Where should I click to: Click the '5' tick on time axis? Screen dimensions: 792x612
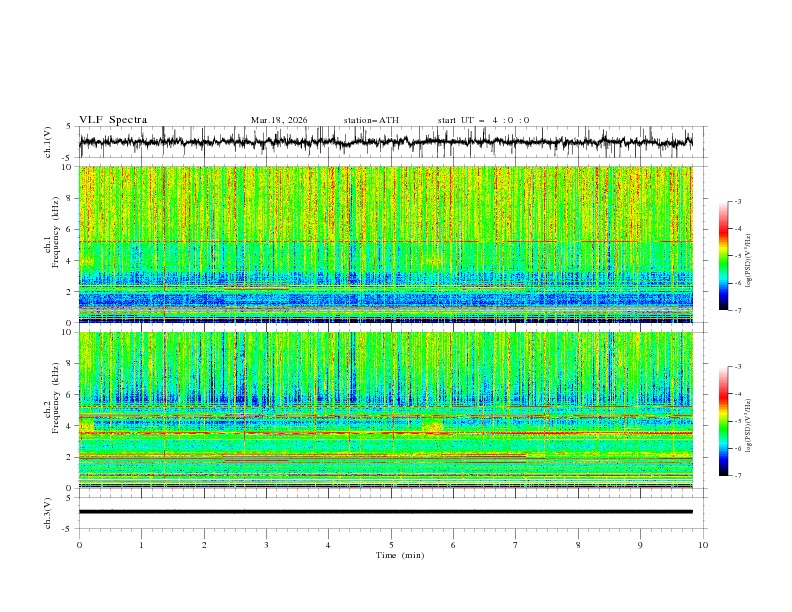391,545
